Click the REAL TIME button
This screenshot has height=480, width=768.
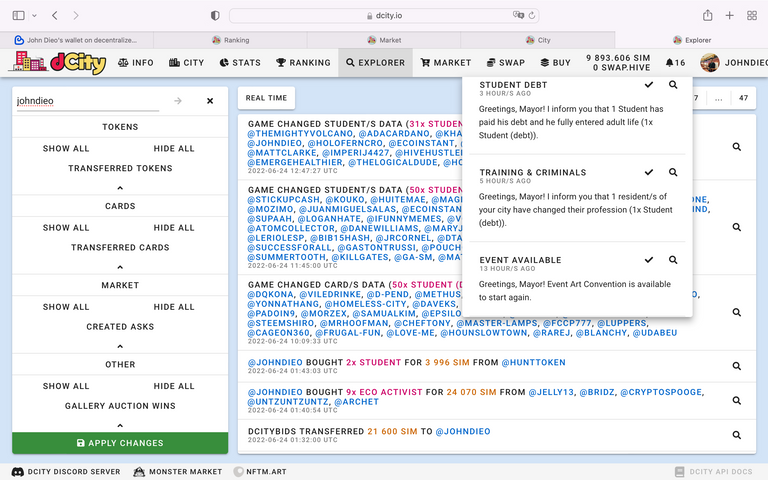coord(266,98)
